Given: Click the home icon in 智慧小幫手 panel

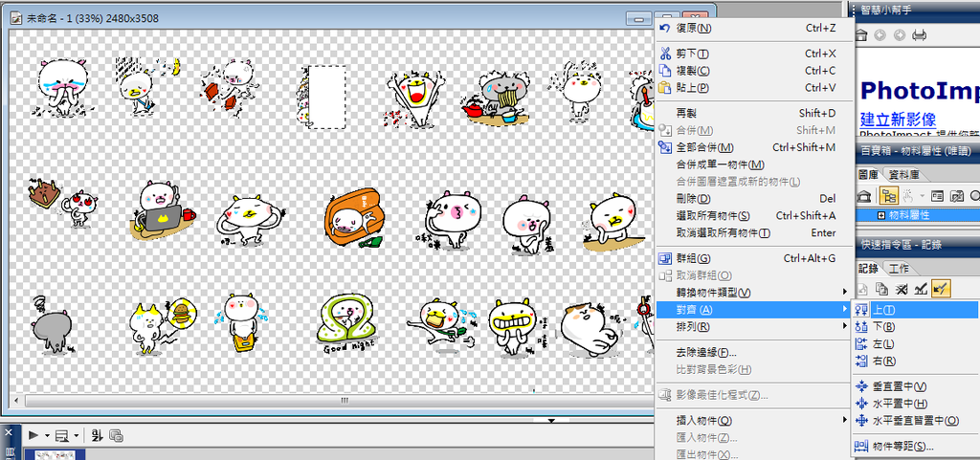Looking at the screenshot, I should (x=860, y=35).
